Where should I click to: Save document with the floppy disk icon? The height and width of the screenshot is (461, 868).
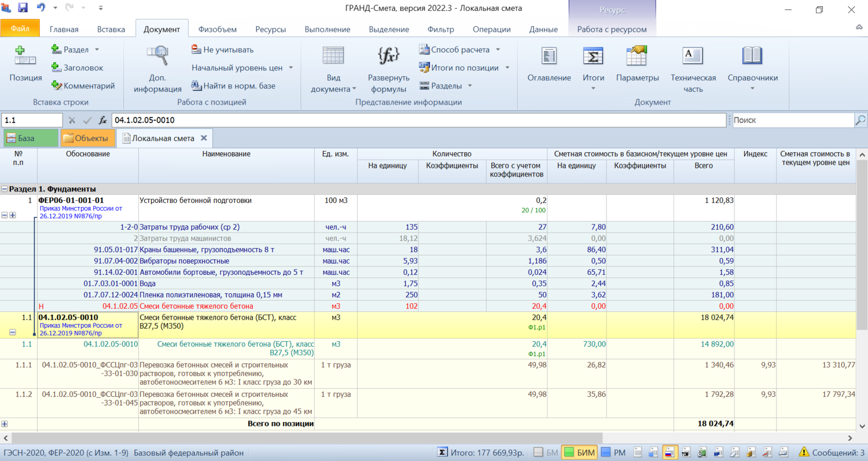point(23,8)
